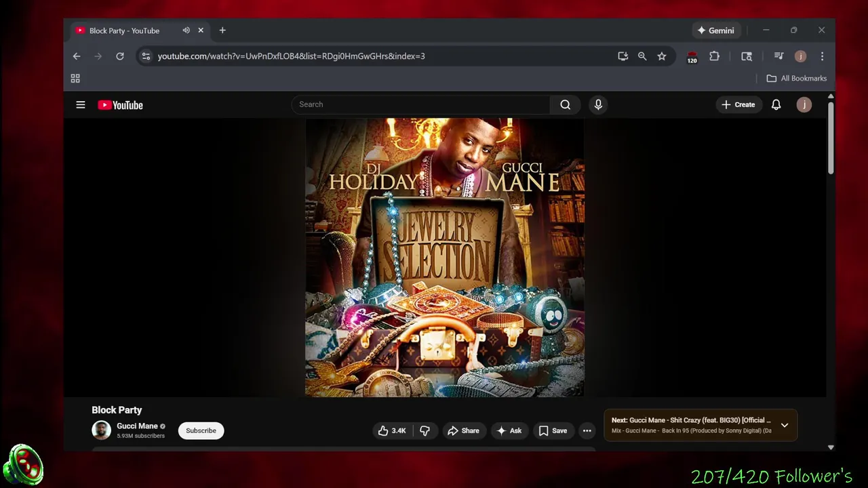Click the install app icon in address bar
The image size is (868, 488).
(623, 56)
